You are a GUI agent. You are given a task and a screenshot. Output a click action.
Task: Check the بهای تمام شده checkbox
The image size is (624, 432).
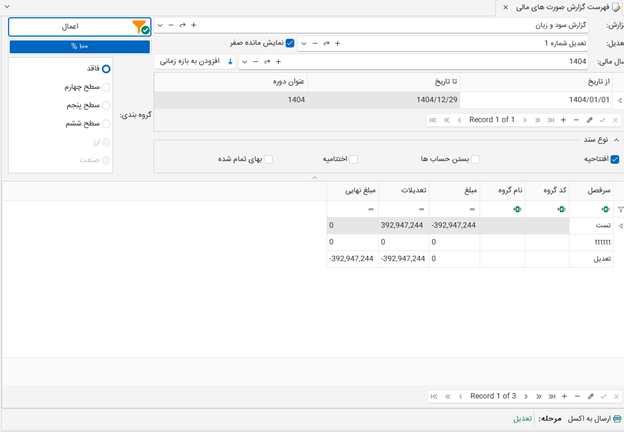269,160
